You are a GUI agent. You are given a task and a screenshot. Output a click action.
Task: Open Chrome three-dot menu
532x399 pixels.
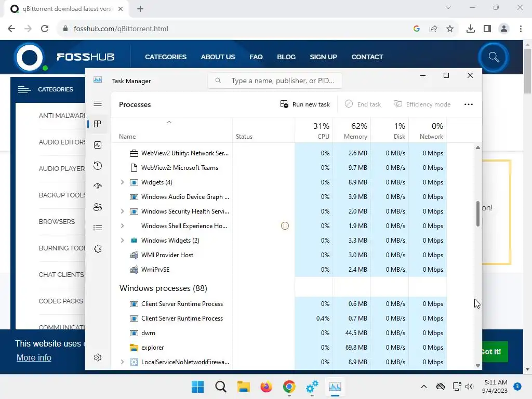pos(521,29)
